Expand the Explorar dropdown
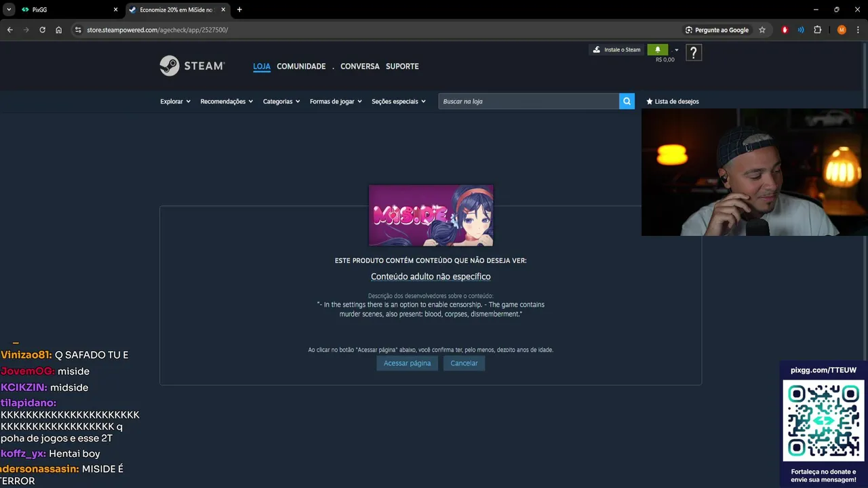The height and width of the screenshot is (488, 868). (175, 101)
